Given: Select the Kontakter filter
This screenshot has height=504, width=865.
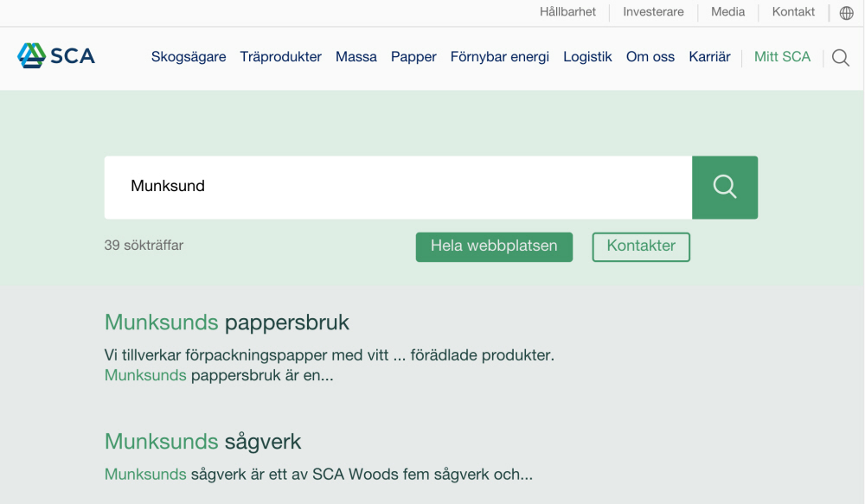Looking at the screenshot, I should click(641, 246).
